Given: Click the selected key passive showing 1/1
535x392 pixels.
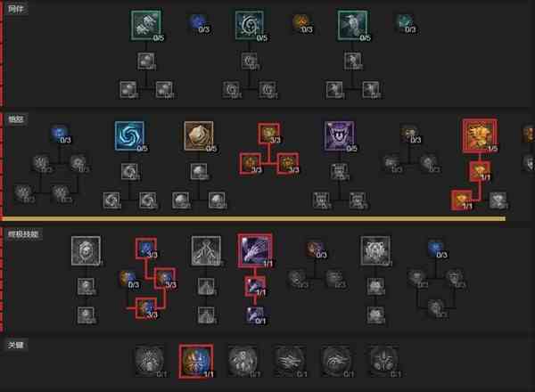Looking at the screenshot, I should [x=196, y=362].
